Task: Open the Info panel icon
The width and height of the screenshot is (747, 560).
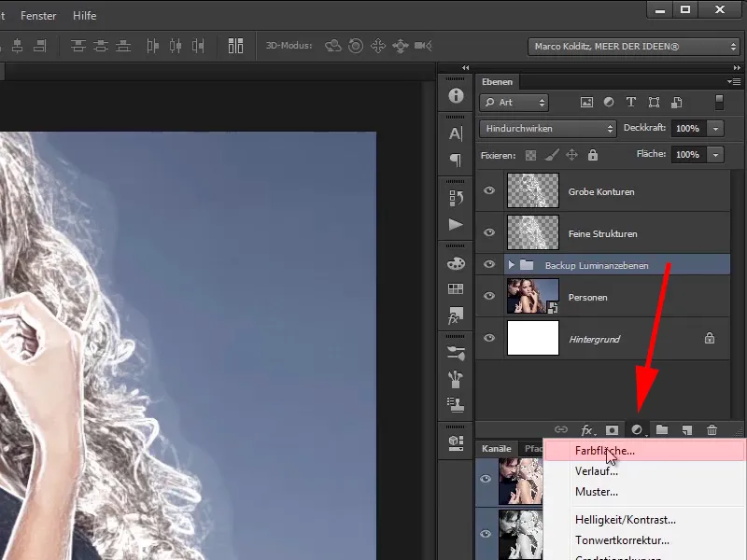Action: click(456, 96)
